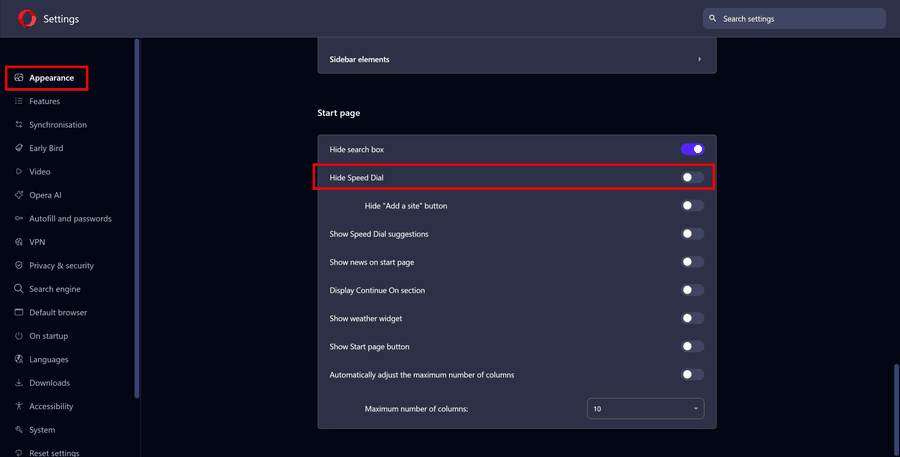Open Autofill and passwords section

pos(70,219)
